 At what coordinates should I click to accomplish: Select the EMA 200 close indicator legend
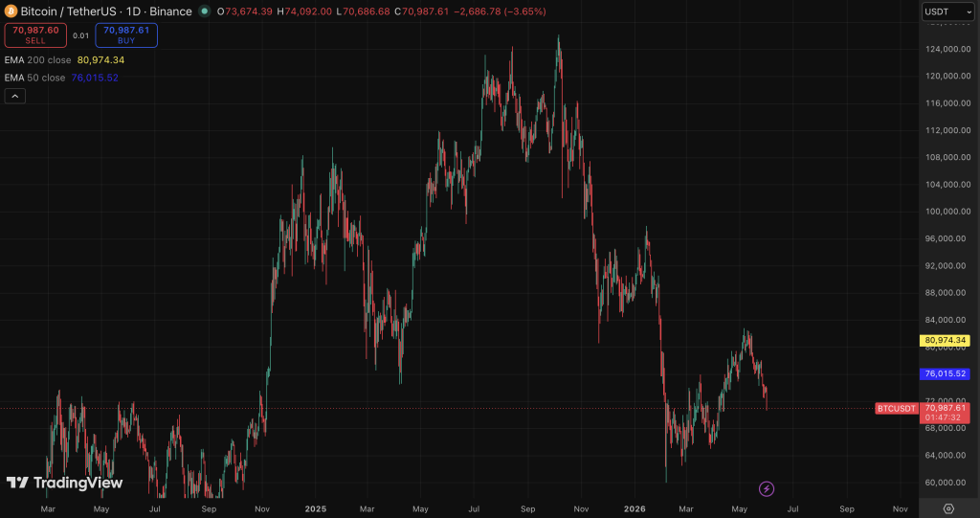point(64,60)
